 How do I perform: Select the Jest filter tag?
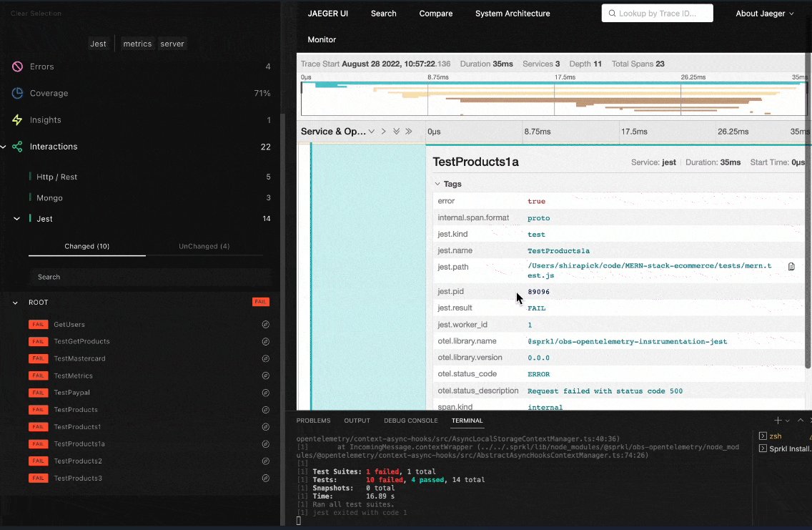click(x=99, y=44)
